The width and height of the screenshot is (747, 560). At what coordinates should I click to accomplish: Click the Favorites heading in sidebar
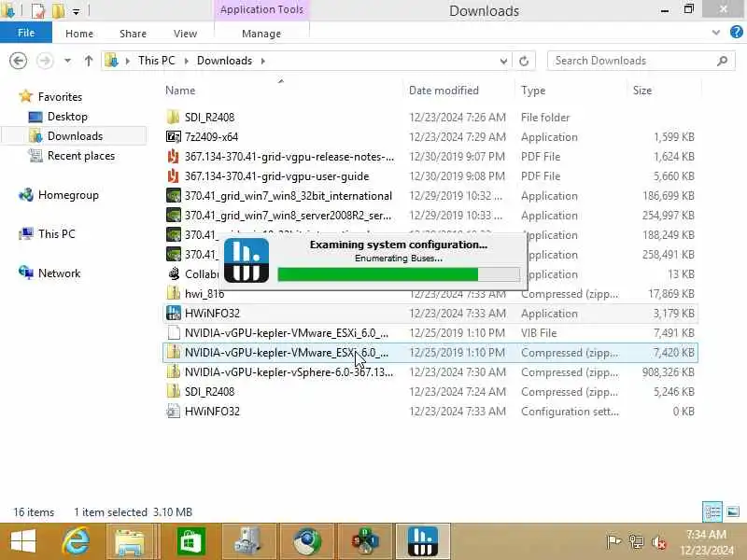[60, 97]
